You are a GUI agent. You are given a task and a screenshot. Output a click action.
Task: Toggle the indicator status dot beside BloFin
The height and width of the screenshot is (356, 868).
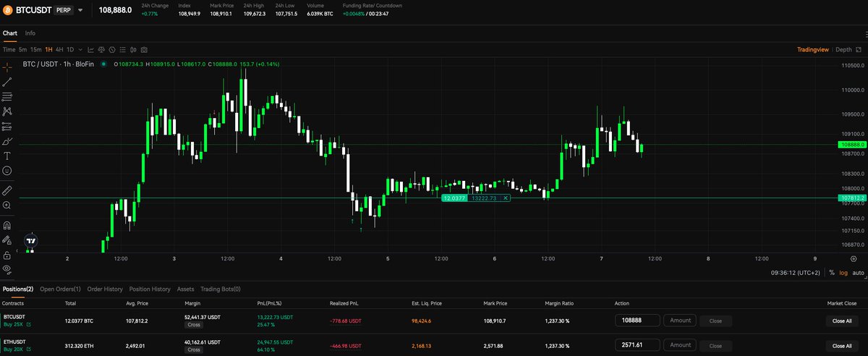coord(103,64)
